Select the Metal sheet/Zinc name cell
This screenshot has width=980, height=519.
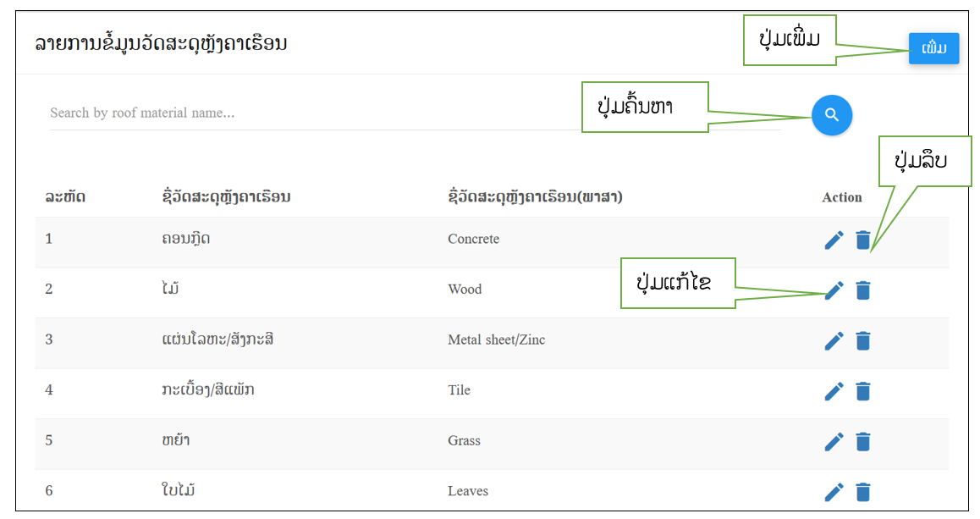pos(496,340)
